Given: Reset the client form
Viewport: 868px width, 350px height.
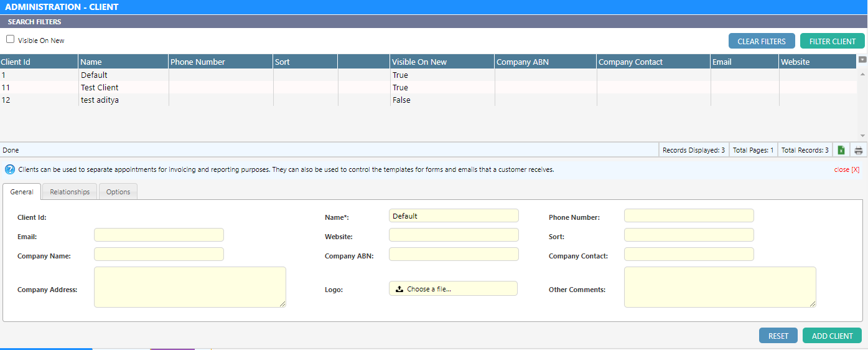Looking at the screenshot, I should 778,336.
